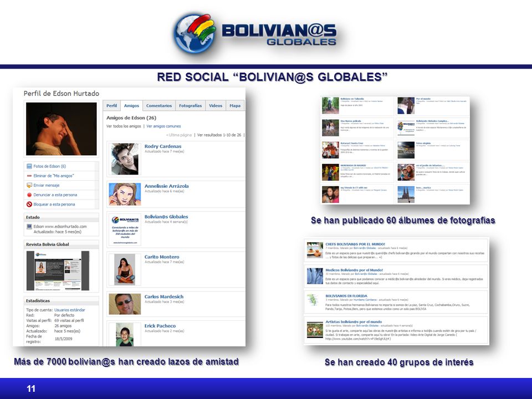532x399 pixels.
Task: Click registration date 18/5/2009
Action: tap(63, 339)
